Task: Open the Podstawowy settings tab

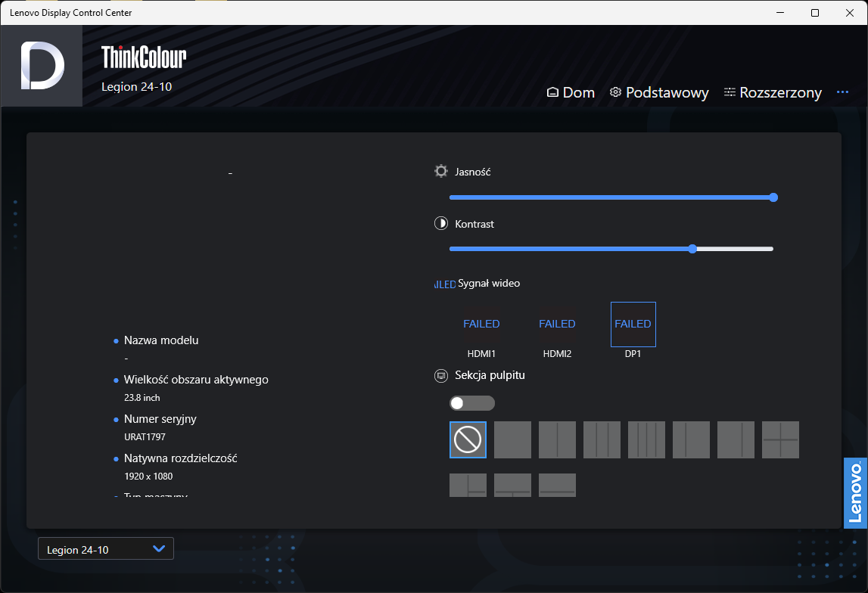Action: coord(659,92)
